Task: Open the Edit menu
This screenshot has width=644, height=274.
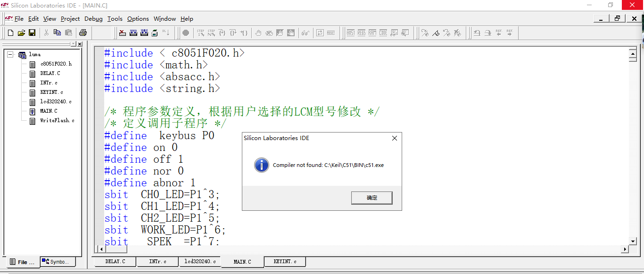Action: click(33, 19)
